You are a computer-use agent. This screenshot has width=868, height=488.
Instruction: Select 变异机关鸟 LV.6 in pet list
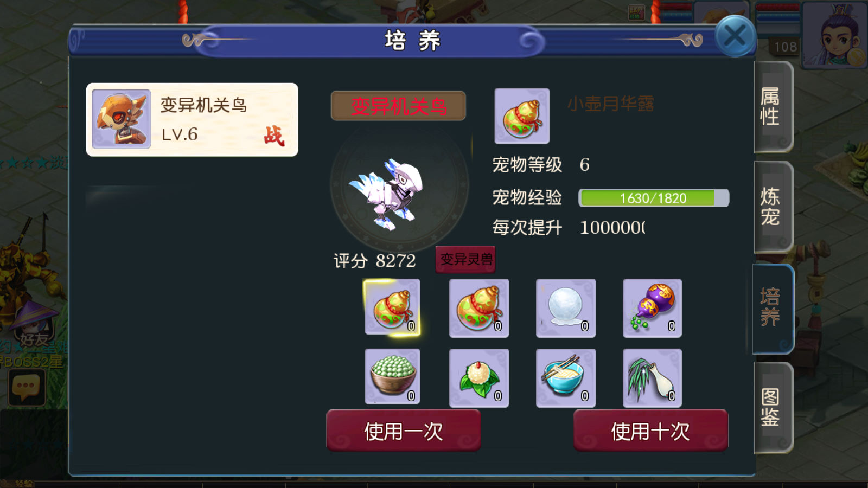(192, 120)
